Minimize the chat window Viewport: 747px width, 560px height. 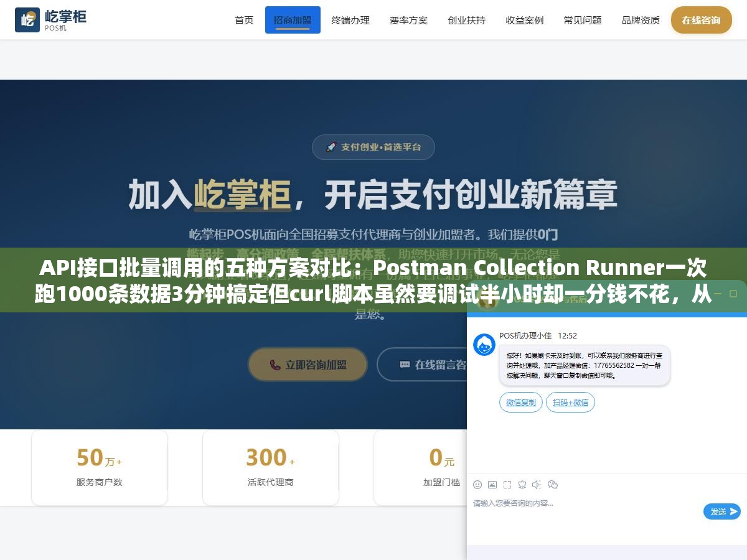click(718, 292)
